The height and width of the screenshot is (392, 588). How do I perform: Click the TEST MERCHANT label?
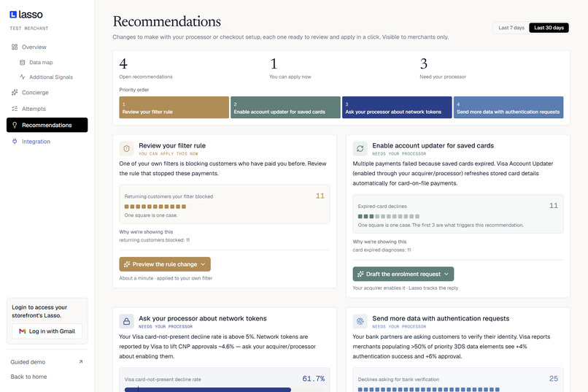tap(29, 28)
